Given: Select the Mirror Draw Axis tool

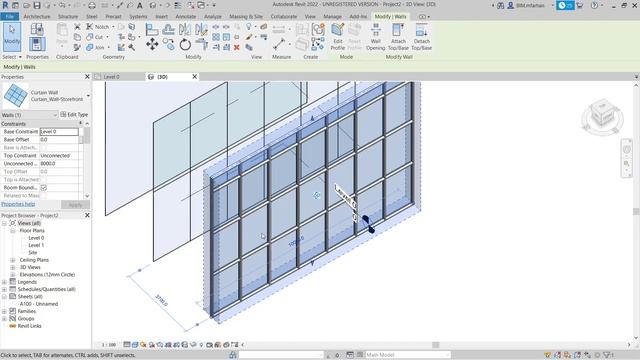Looking at the screenshot, I should coord(201,29).
